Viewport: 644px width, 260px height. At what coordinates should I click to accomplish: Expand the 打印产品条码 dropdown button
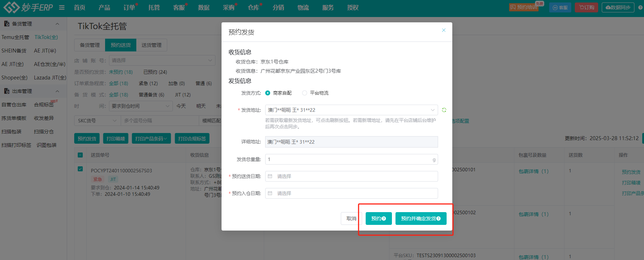point(151,139)
